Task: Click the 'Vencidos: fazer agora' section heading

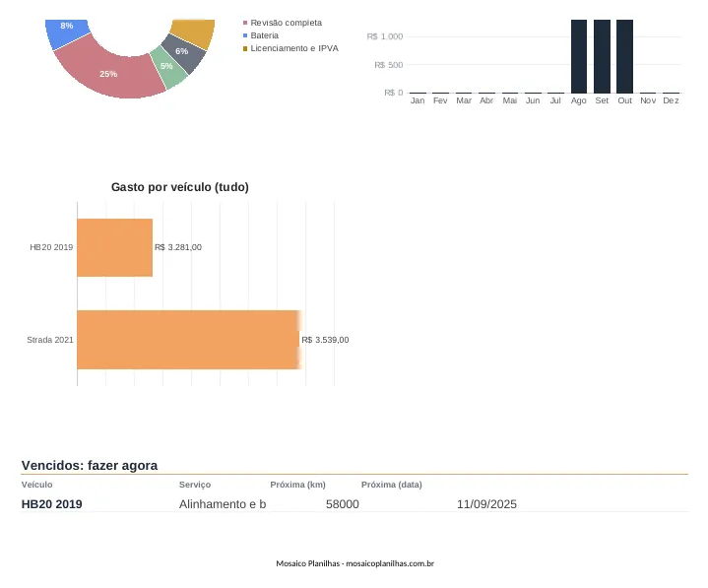Action: point(90,465)
